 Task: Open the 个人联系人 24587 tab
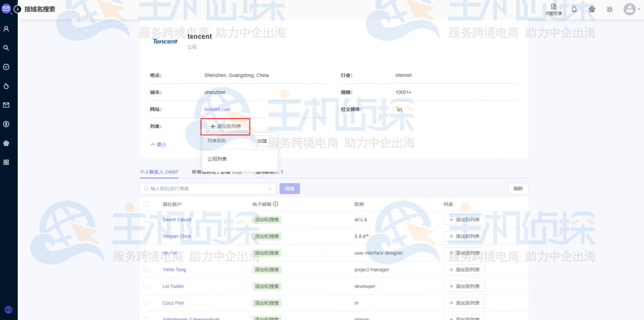(158, 172)
